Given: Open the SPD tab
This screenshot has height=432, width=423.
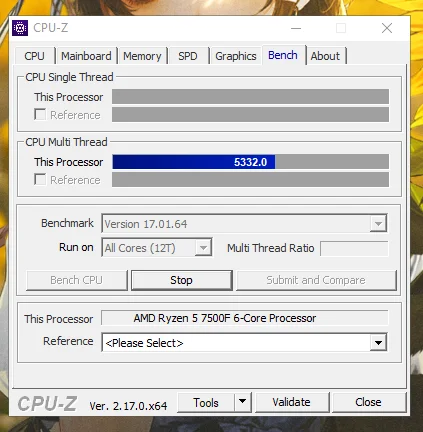Looking at the screenshot, I should point(188,56).
